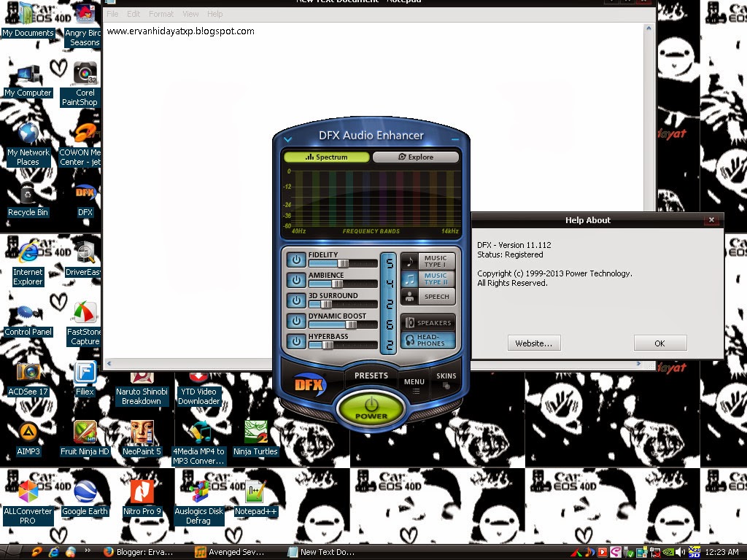Click Notepad horizontal scrollbar left arrow
This screenshot has width=747, height=560.
[x=109, y=363]
